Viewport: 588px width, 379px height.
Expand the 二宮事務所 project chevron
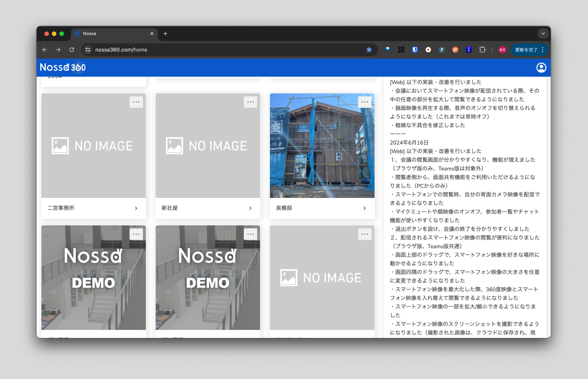pos(136,208)
